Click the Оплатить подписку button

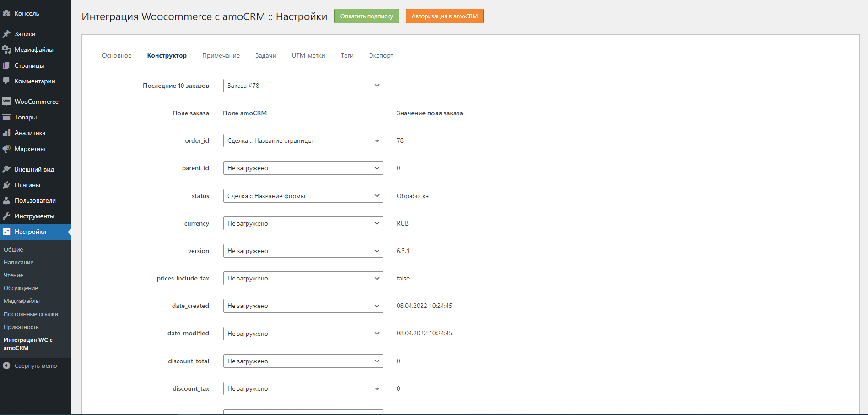(366, 16)
